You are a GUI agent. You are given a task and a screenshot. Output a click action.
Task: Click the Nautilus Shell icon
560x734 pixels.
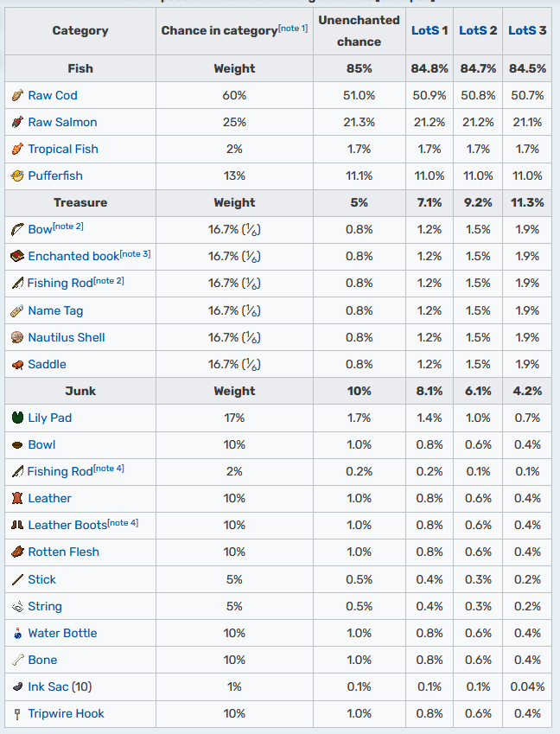coord(17,337)
